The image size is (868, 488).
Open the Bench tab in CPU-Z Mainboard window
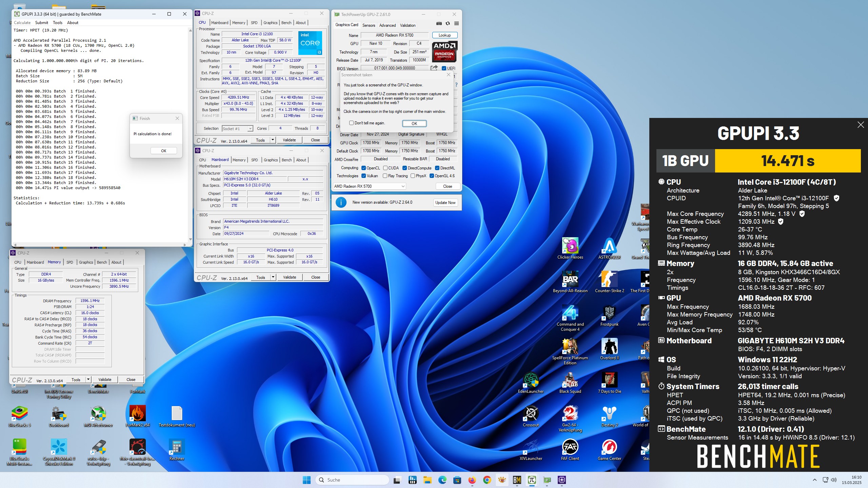pyautogui.click(x=287, y=160)
